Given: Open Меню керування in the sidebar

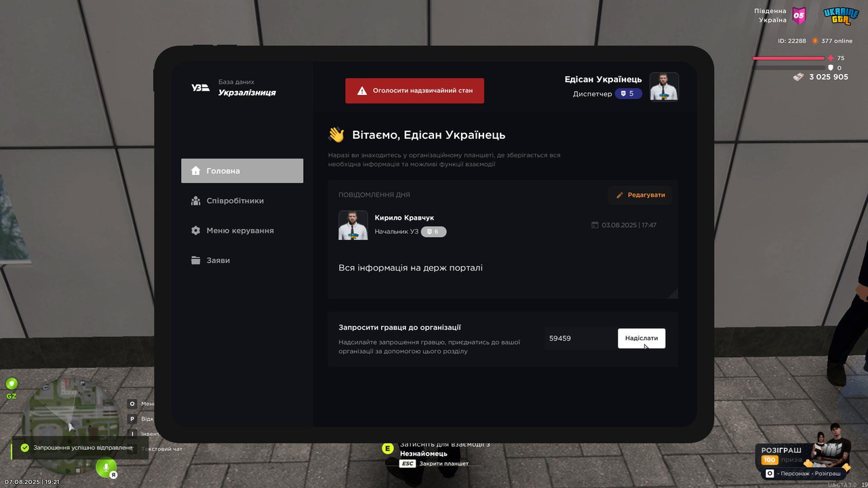Looking at the screenshot, I should (x=242, y=230).
